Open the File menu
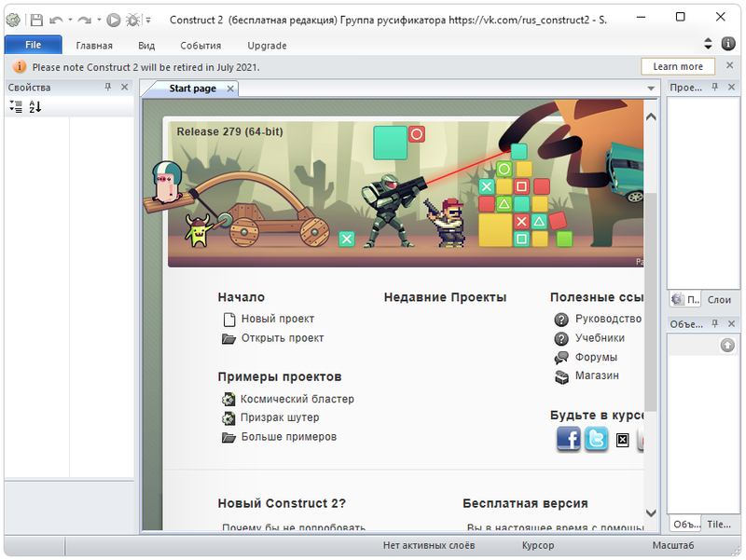746x560 pixels. click(x=33, y=45)
